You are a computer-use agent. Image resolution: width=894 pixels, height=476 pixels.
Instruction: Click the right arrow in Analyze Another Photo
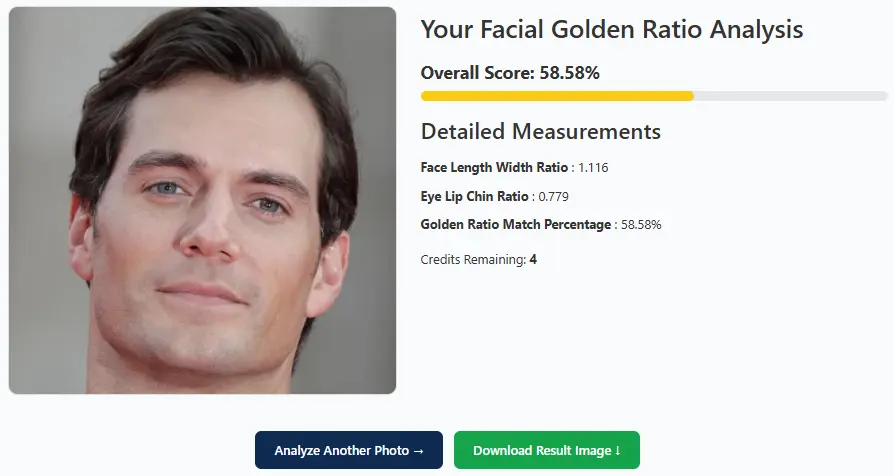(419, 451)
